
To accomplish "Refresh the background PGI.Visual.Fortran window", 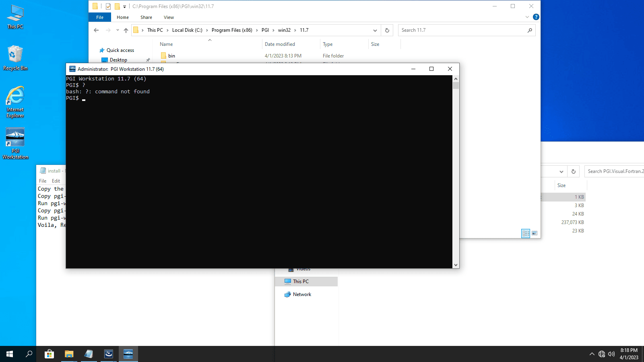I will click(x=574, y=171).
